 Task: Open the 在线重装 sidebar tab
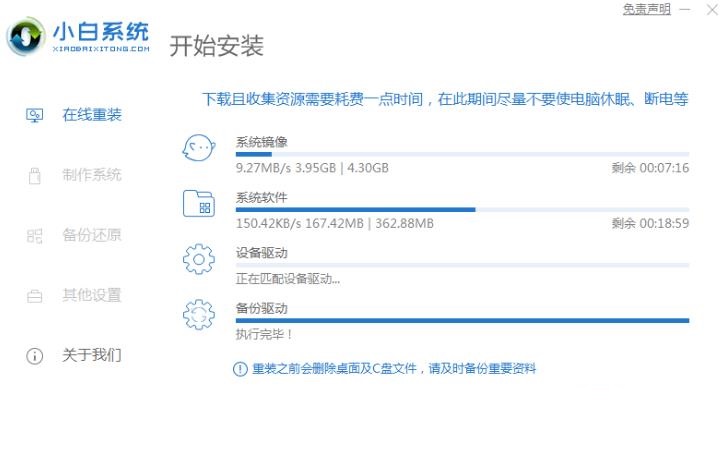(x=92, y=115)
